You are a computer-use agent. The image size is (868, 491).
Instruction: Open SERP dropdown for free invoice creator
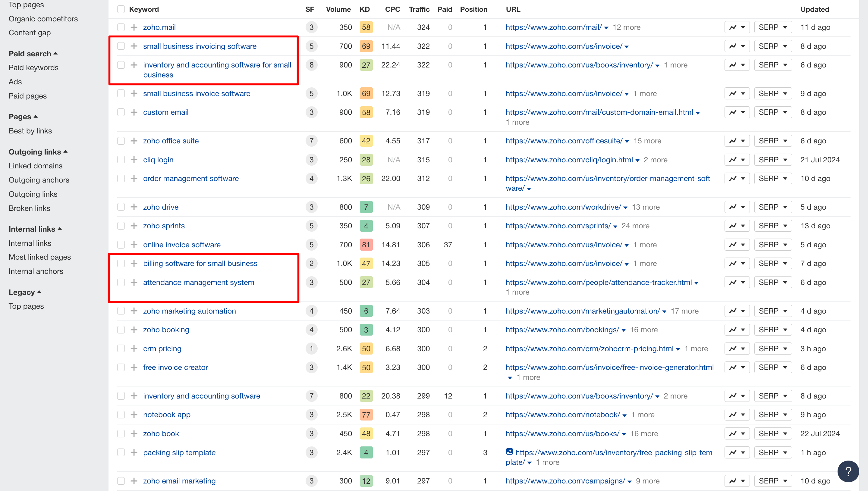(772, 367)
